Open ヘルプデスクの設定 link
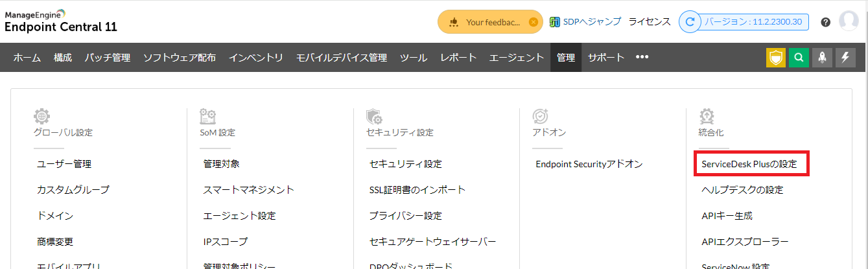 pyautogui.click(x=743, y=190)
